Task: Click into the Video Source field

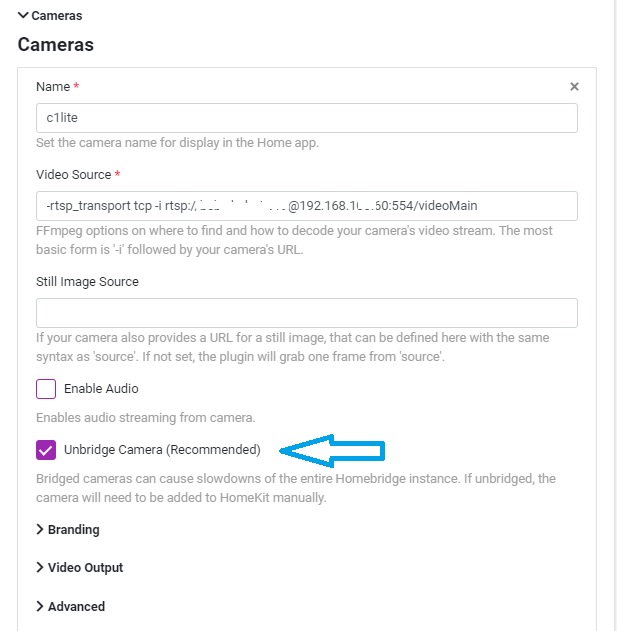Action: [x=306, y=206]
